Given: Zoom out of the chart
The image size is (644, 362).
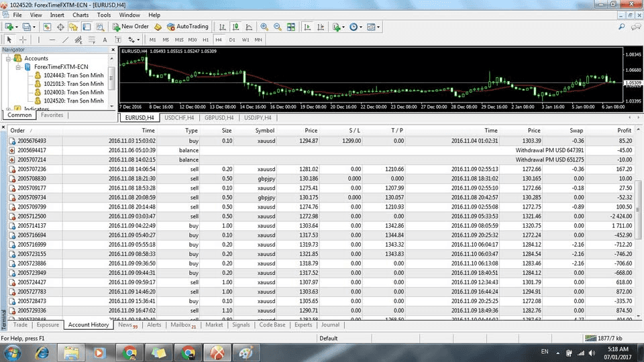Looking at the screenshot, I should click(277, 27).
